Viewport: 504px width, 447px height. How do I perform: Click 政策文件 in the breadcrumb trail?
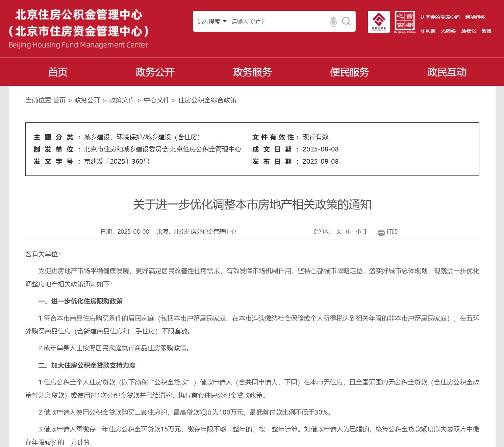pos(121,100)
